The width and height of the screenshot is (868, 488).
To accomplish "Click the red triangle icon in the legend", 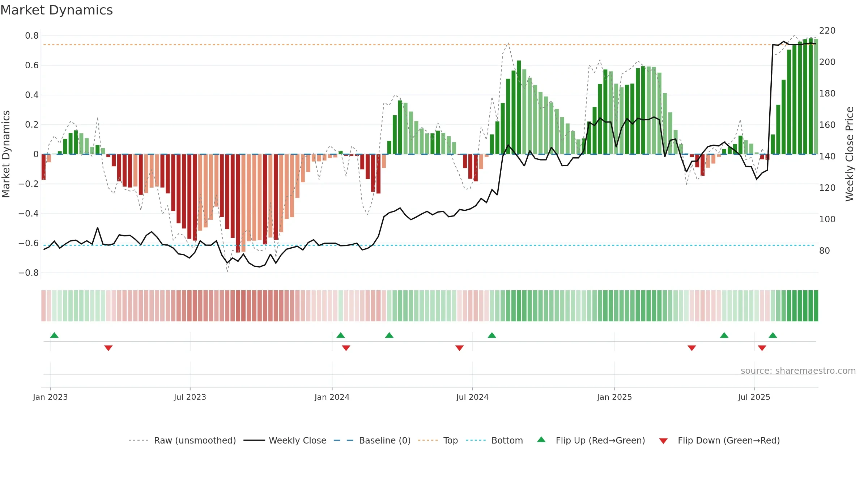I will (663, 441).
